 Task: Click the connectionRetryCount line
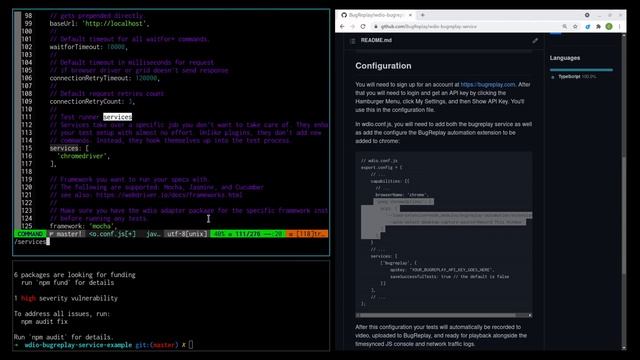(92, 102)
